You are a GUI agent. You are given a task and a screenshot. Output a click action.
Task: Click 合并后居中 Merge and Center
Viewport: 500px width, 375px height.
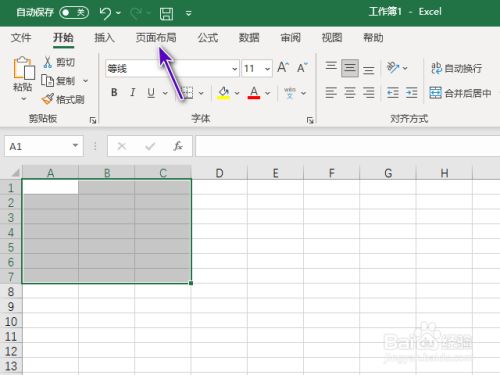[460, 93]
